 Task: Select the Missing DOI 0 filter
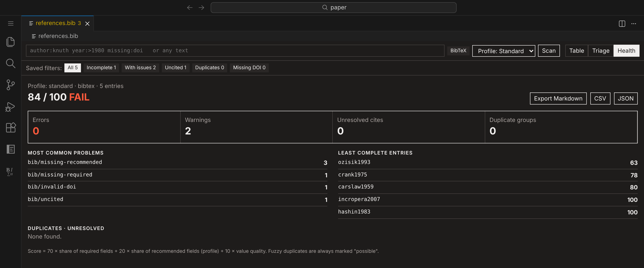pyautogui.click(x=249, y=68)
